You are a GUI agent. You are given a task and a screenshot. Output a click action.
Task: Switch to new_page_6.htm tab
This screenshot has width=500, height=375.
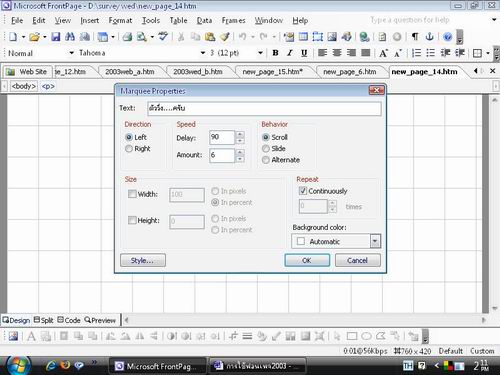click(350, 72)
